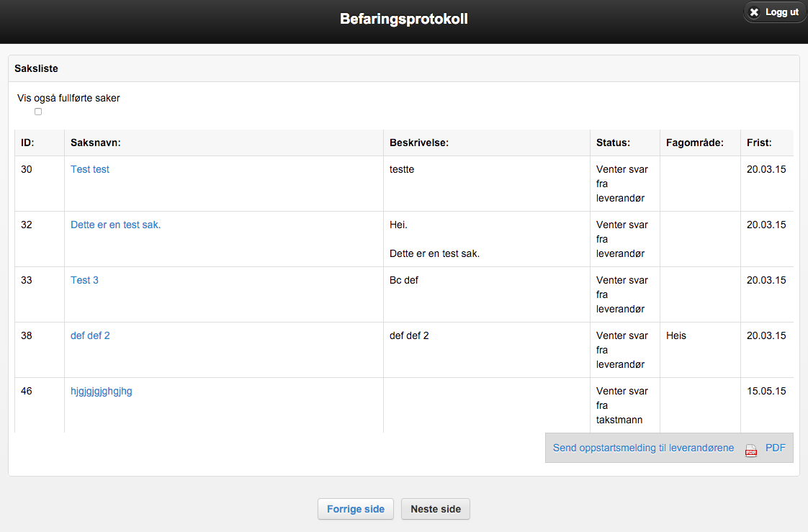808x532 pixels.
Task: Select the Heis cell in Fagområde column
Action: [676, 335]
